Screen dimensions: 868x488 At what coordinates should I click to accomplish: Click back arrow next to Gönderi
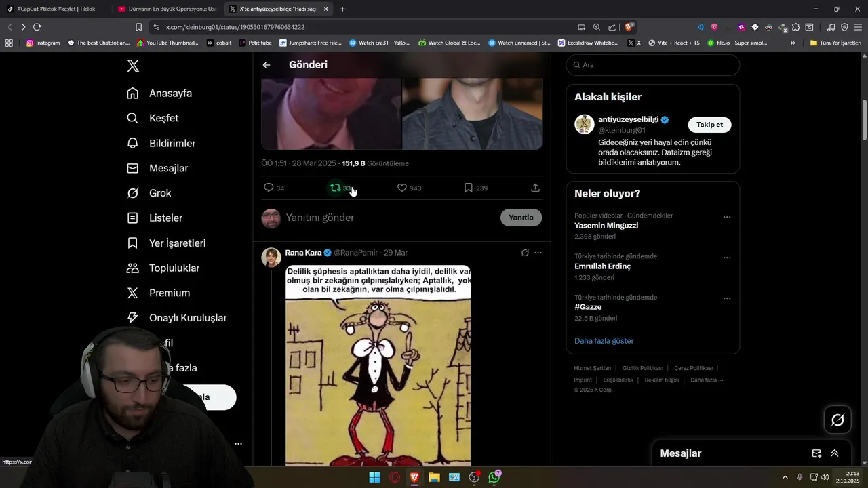point(267,65)
